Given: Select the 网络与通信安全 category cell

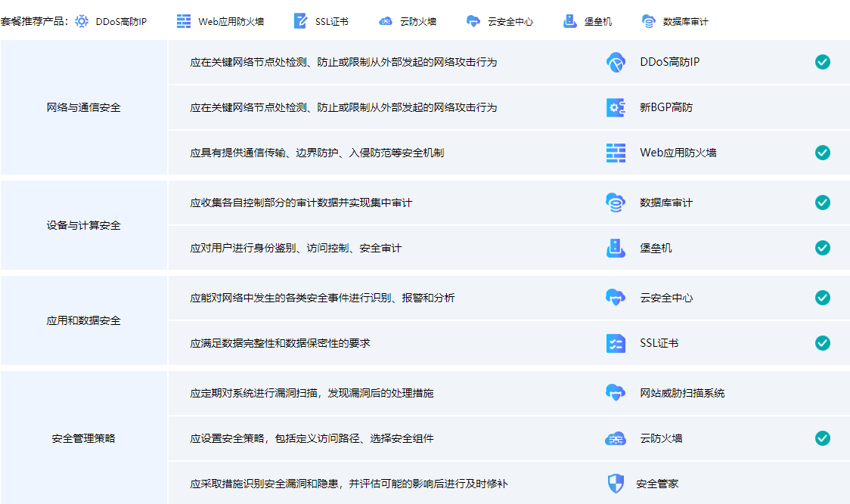Looking at the screenshot, I should point(83,107).
